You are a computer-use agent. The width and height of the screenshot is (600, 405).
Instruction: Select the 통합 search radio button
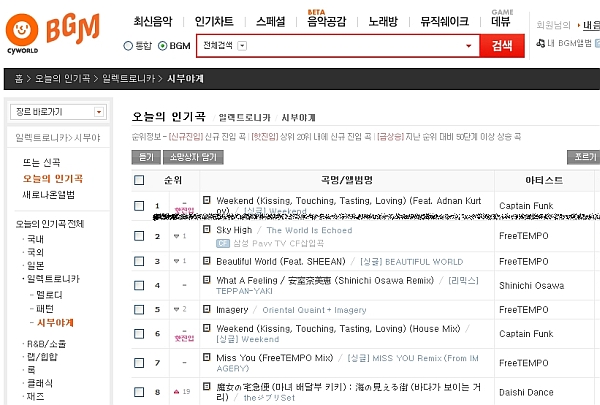point(128,46)
